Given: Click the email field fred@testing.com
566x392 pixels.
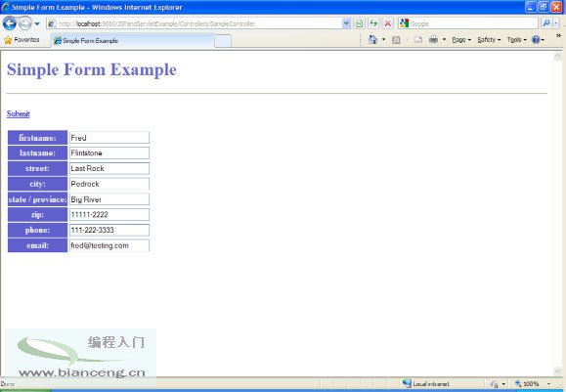Looking at the screenshot, I should [x=109, y=245].
